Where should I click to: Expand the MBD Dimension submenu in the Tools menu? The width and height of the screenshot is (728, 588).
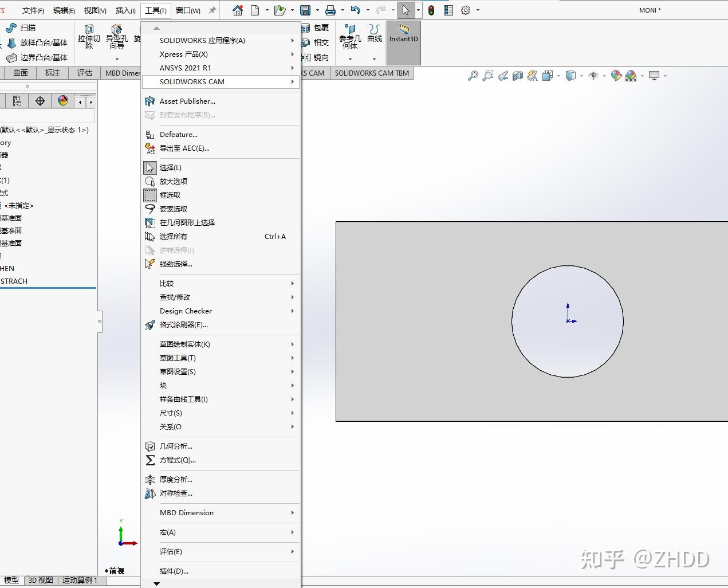[221, 513]
